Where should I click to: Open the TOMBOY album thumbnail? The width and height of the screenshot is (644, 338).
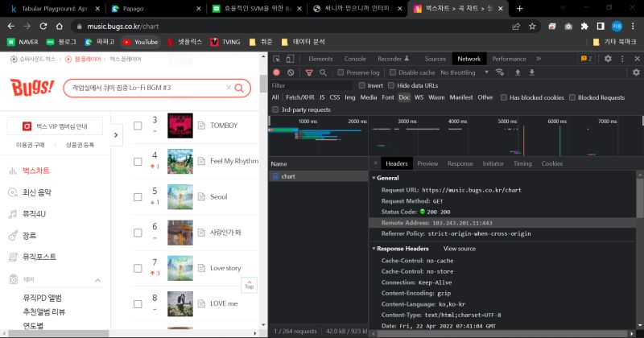tap(180, 126)
